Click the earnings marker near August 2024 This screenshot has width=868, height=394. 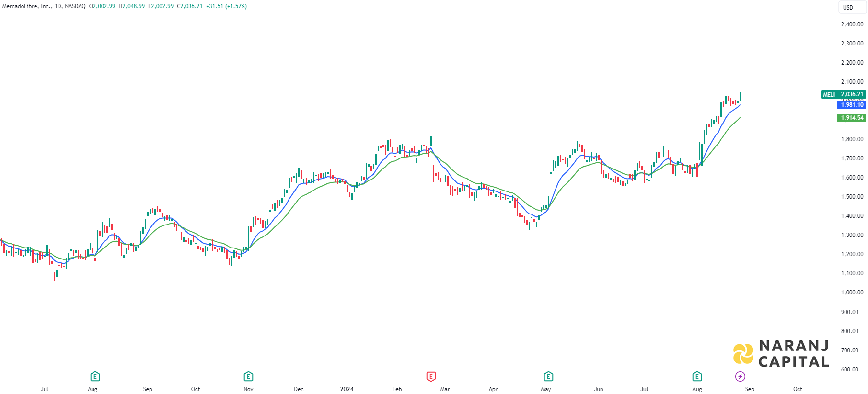pos(697,376)
